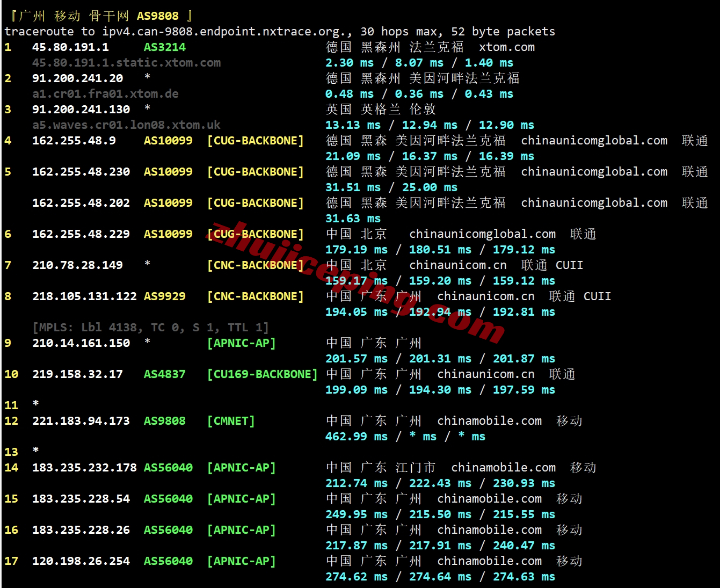Select IP 120.198.26.254
The image size is (720, 588).
(81, 561)
